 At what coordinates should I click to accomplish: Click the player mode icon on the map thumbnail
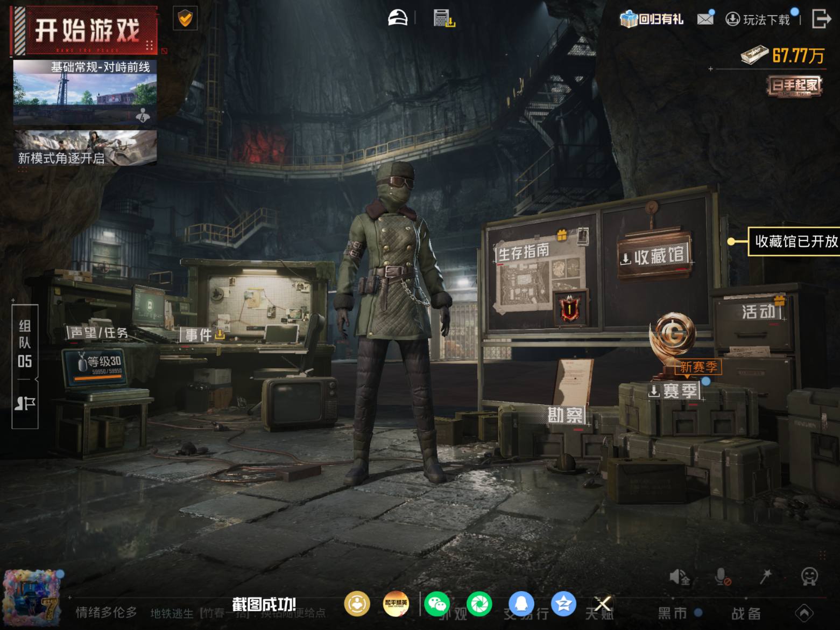click(143, 115)
